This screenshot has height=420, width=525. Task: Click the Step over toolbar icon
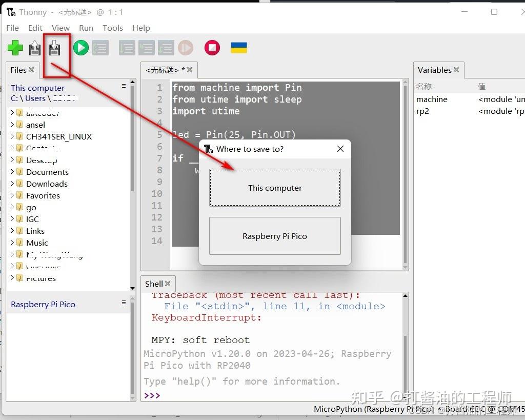127,48
